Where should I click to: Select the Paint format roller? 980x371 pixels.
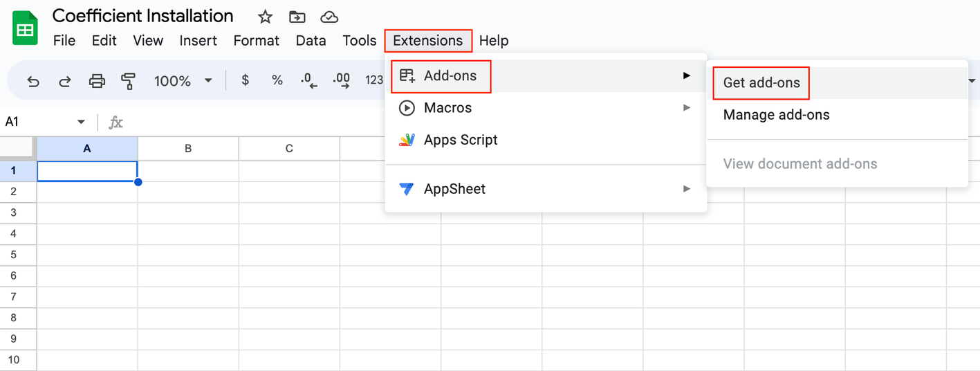[128, 81]
